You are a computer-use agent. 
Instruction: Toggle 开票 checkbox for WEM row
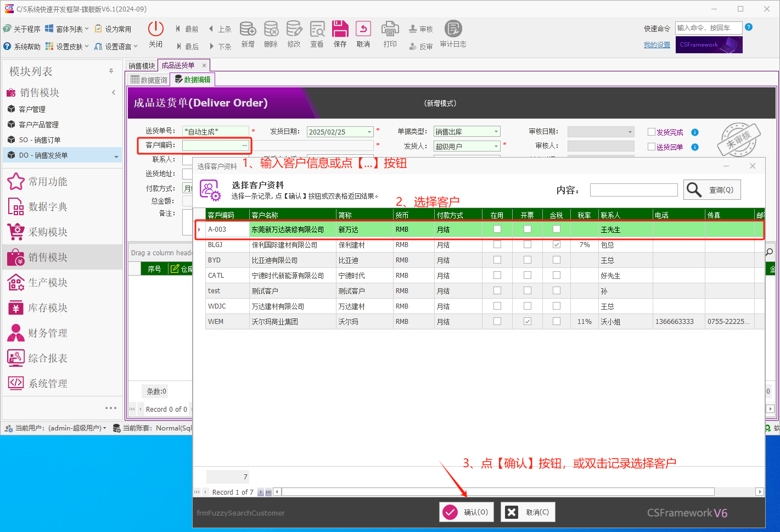528,321
